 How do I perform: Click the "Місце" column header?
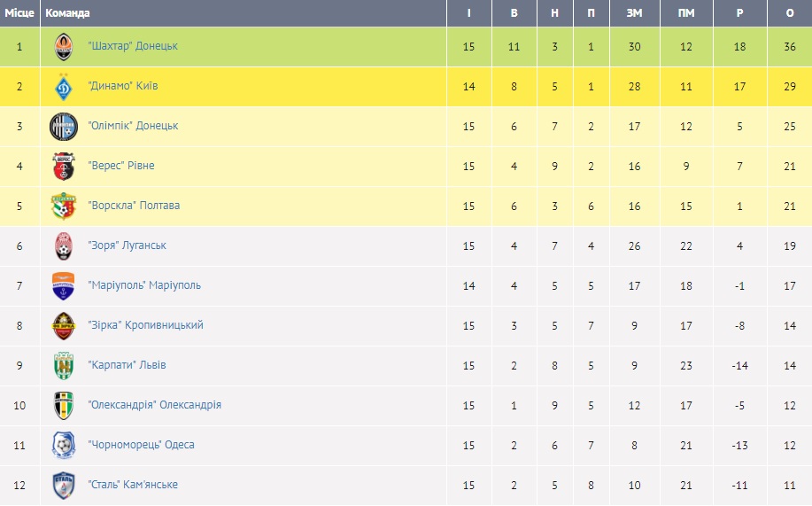(19, 13)
